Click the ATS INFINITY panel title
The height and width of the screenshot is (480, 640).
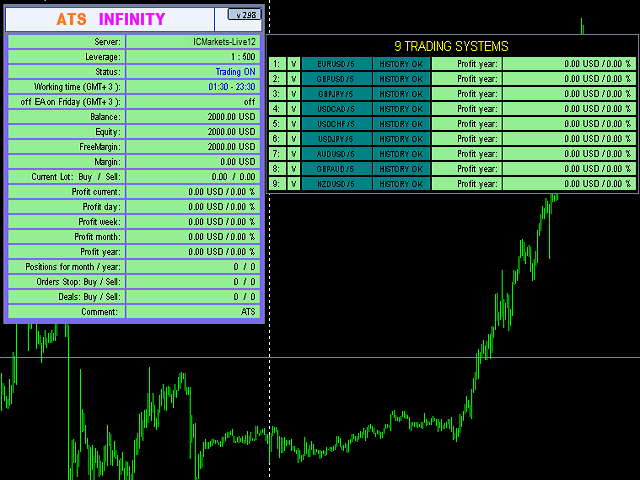coord(111,19)
